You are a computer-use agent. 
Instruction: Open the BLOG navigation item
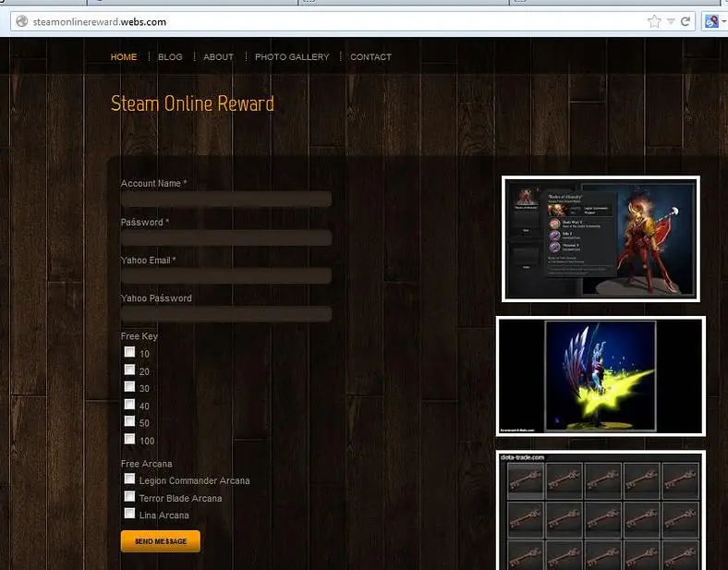(170, 57)
